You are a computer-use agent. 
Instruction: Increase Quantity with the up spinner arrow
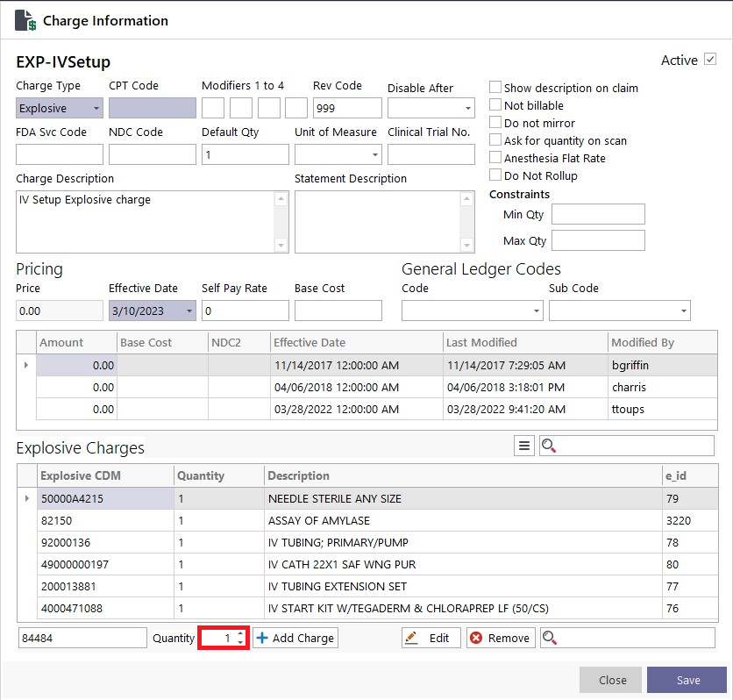tap(240, 633)
